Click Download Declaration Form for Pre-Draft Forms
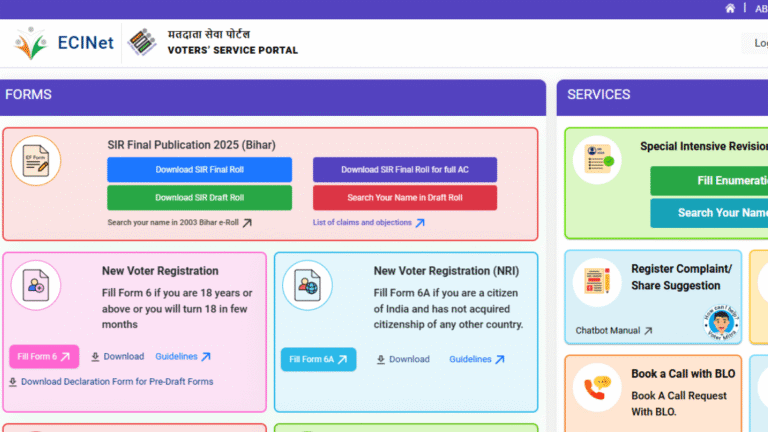 pyautogui.click(x=117, y=382)
